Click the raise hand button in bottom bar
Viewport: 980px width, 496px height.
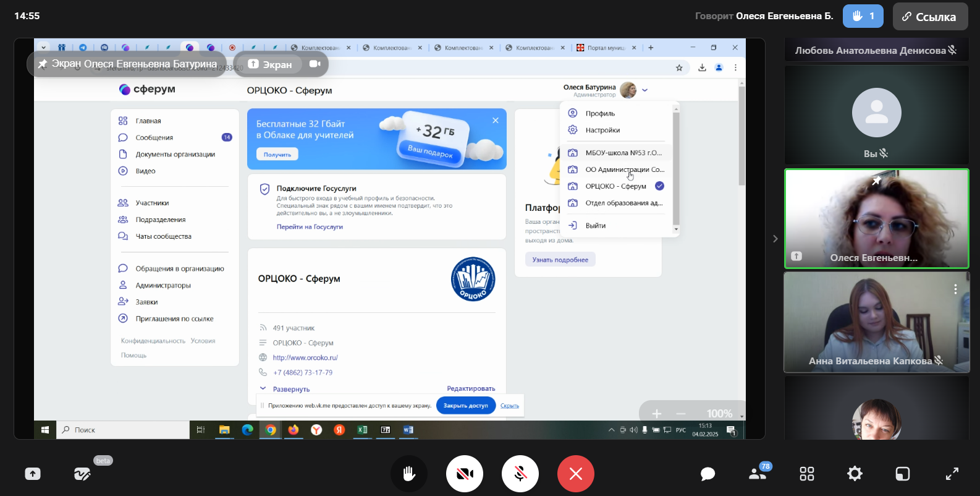point(408,474)
